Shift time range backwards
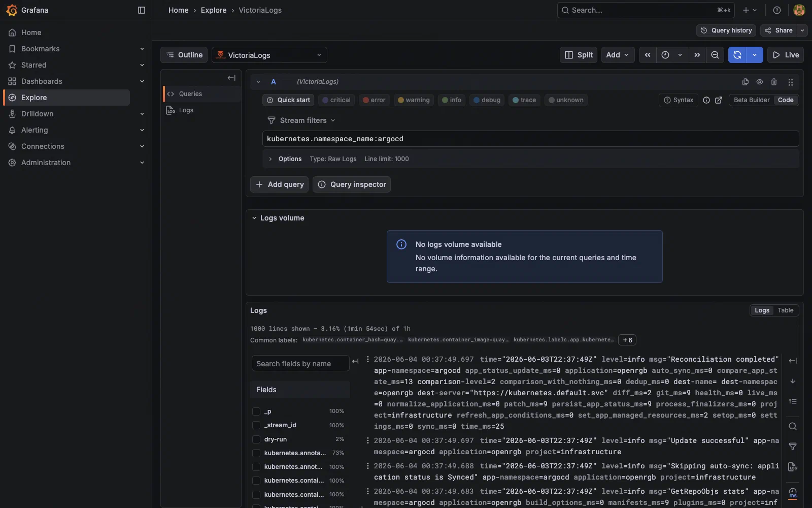The image size is (812, 508). point(648,55)
